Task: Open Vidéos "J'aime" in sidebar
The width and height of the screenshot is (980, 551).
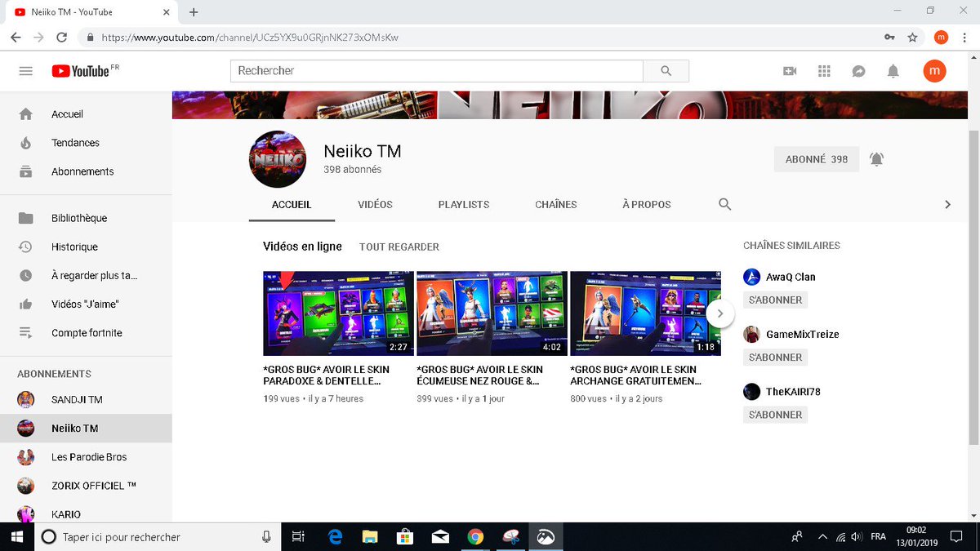Action: pyautogui.click(x=86, y=304)
